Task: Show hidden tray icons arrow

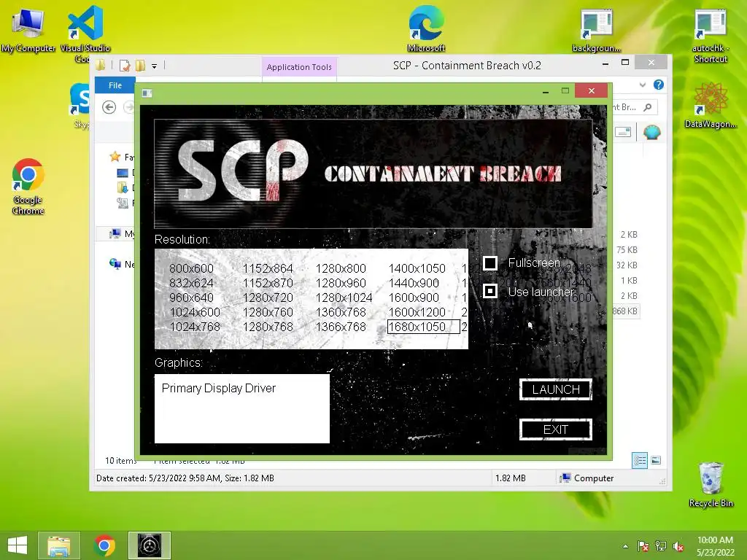Action: coord(625,546)
